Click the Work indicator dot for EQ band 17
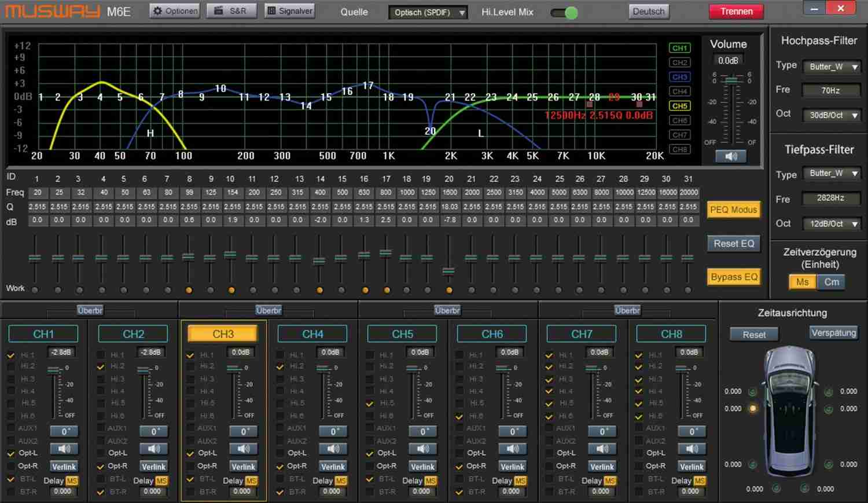The width and height of the screenshot is (868, 503). [387, 290]
